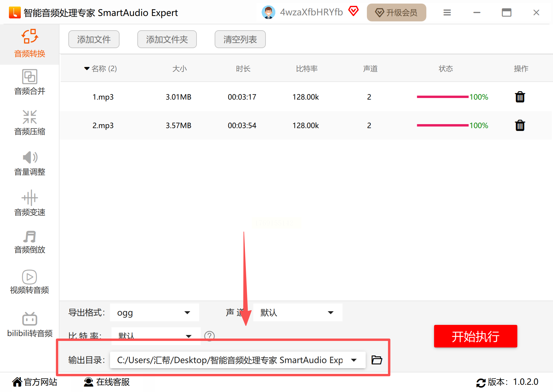Click the 操作 column header

click(x=521, y=69)
